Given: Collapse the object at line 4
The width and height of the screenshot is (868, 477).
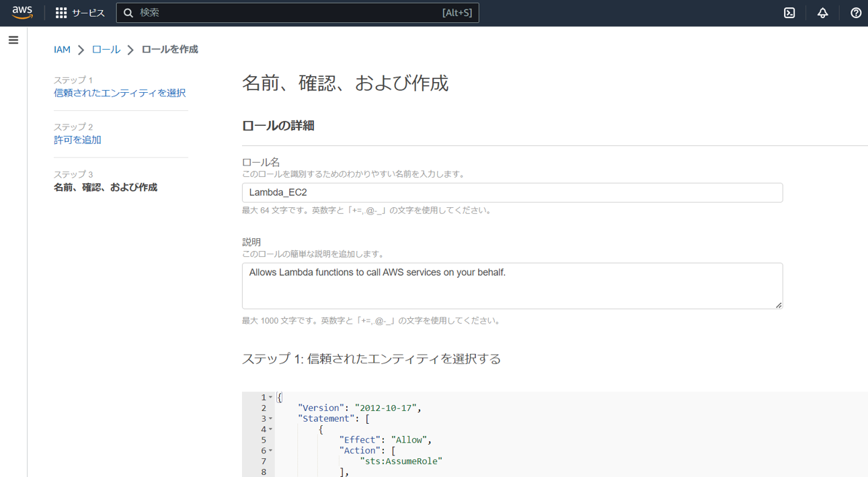Looking at the screenshot, I should (271, 429).
